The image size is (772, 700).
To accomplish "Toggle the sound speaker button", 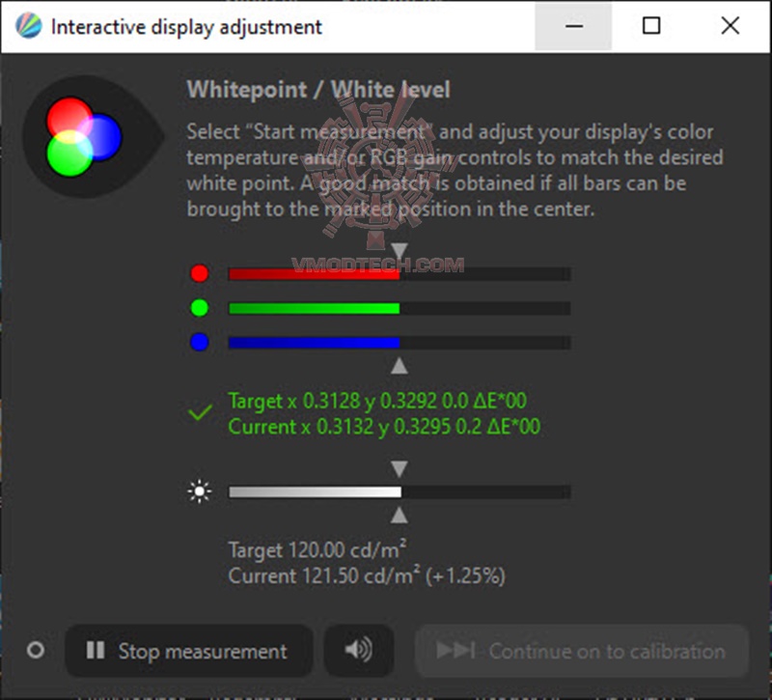I will (358, 651).
